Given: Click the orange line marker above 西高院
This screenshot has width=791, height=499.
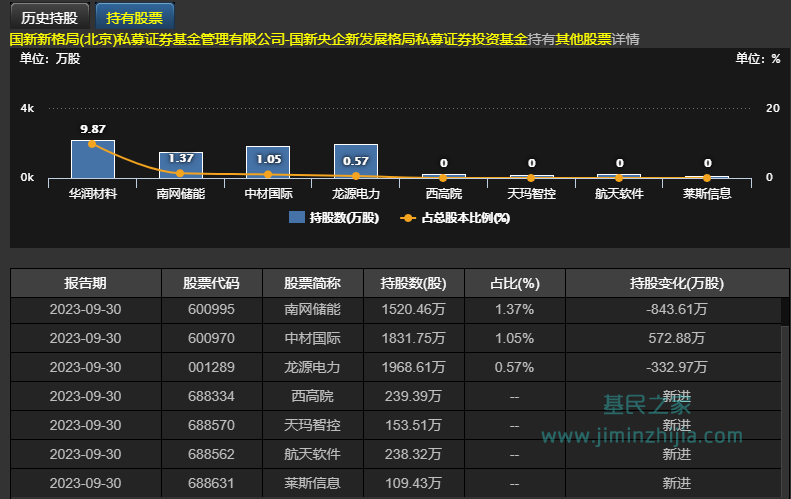Looking at the screenshot, I should [x=443, y=178].
